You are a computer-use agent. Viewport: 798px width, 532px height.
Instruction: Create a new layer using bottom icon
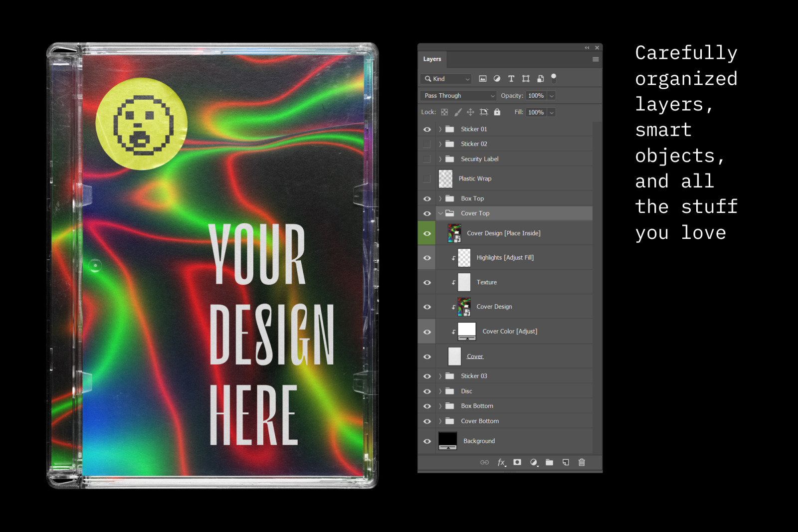coord(566,462)
